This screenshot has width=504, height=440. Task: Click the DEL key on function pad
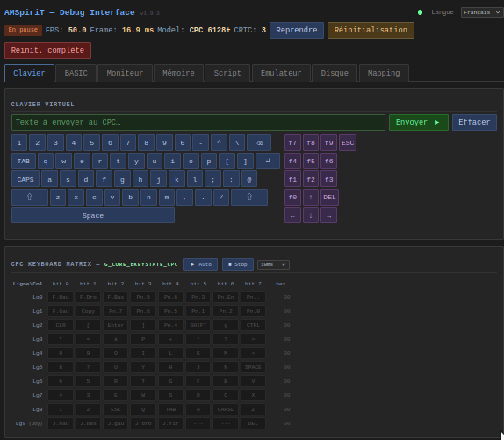(329, 198)
